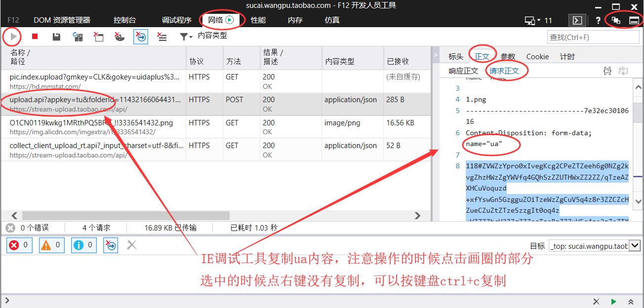Toggle the errors filter in console

coord(19,245)
